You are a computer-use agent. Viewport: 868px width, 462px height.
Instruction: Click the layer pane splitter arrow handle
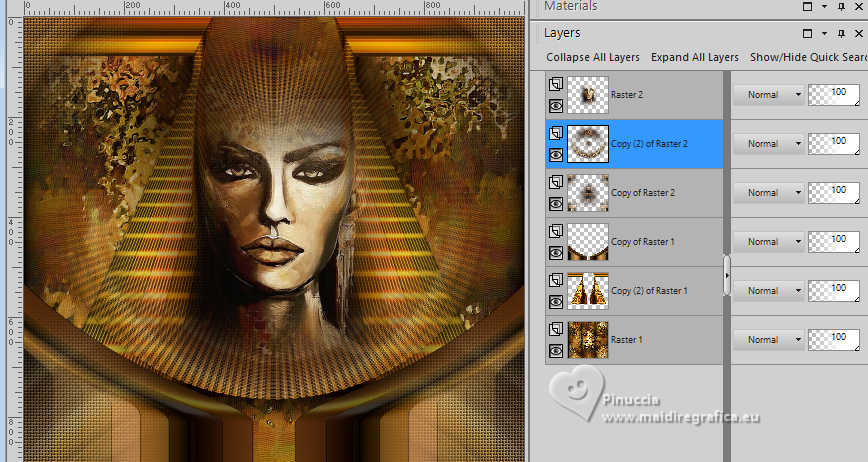pyautogui.click(x=727, y=275)
